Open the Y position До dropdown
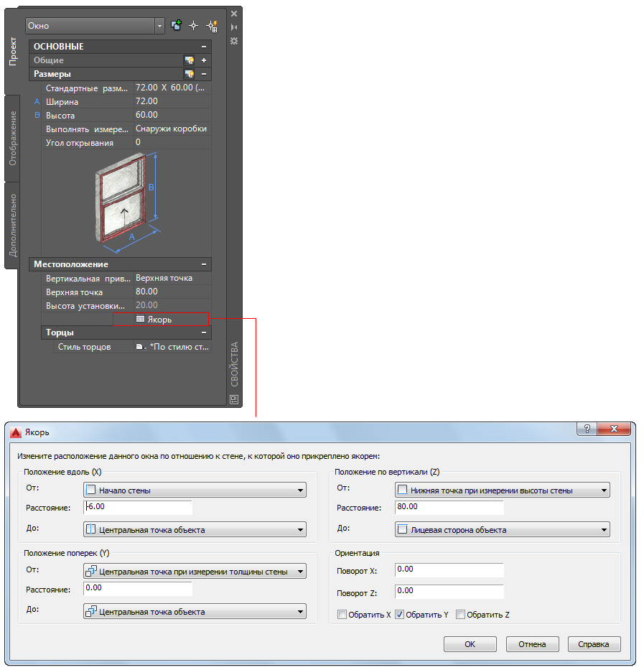Image resolution: width=644 pixels, height=670 pixels. pyautogui.click(x=195, y=611)
